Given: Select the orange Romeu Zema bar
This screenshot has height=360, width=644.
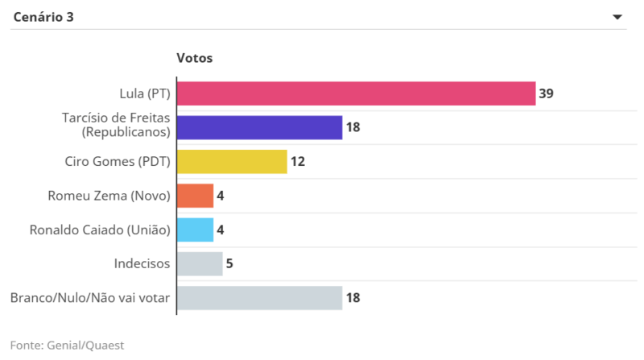Looking at the screenshot, I should (x=195, y=196).
